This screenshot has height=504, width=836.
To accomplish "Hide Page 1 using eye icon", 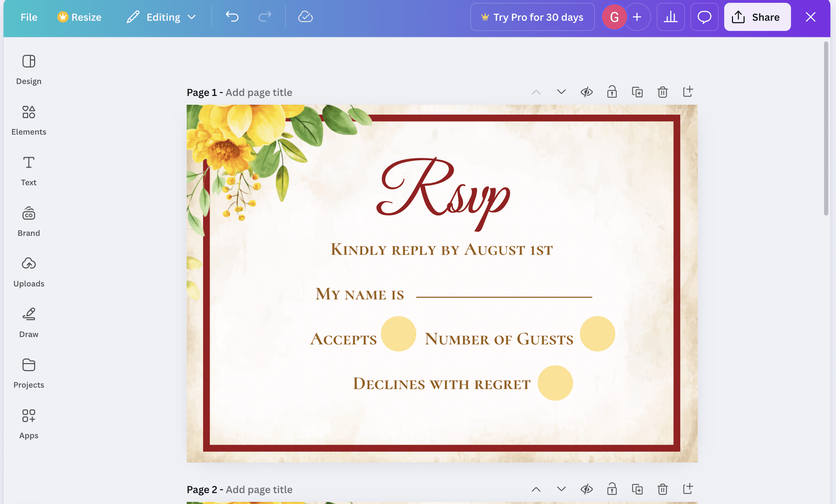I will point(586,92).
